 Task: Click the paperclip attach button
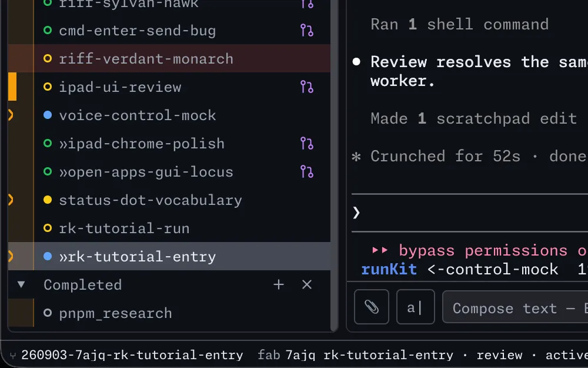tap(371, 307)
